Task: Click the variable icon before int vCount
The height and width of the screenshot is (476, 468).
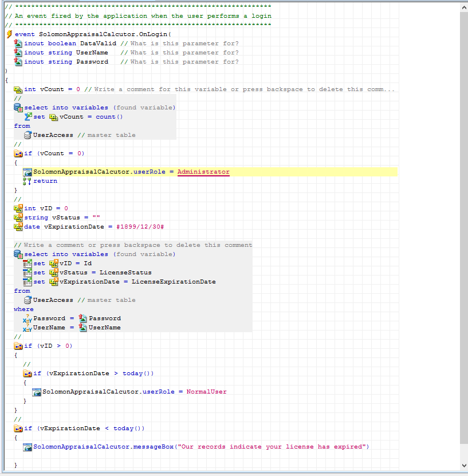Action: pyautogui.click(x=18, y=89)
